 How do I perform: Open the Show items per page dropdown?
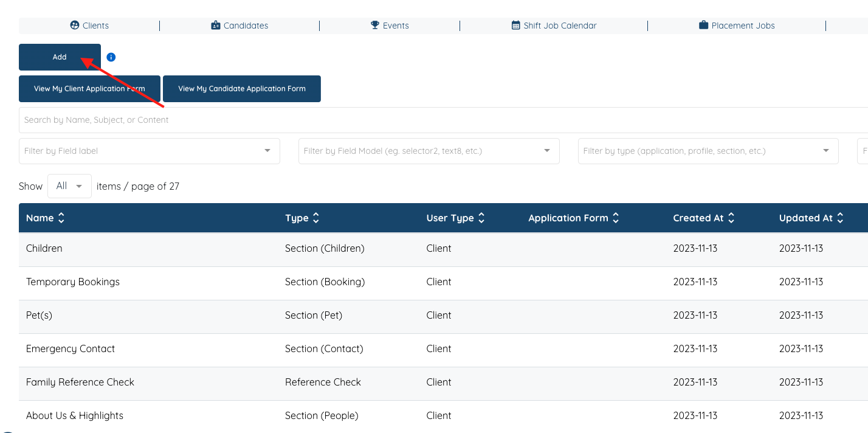[69, 185]
